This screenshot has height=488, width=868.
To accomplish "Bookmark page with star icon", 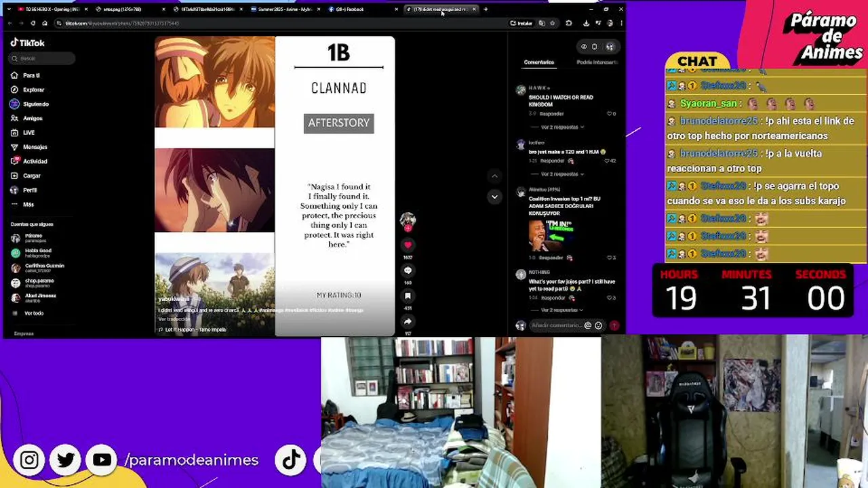I will pyautogui.click(x=552, y=23).
